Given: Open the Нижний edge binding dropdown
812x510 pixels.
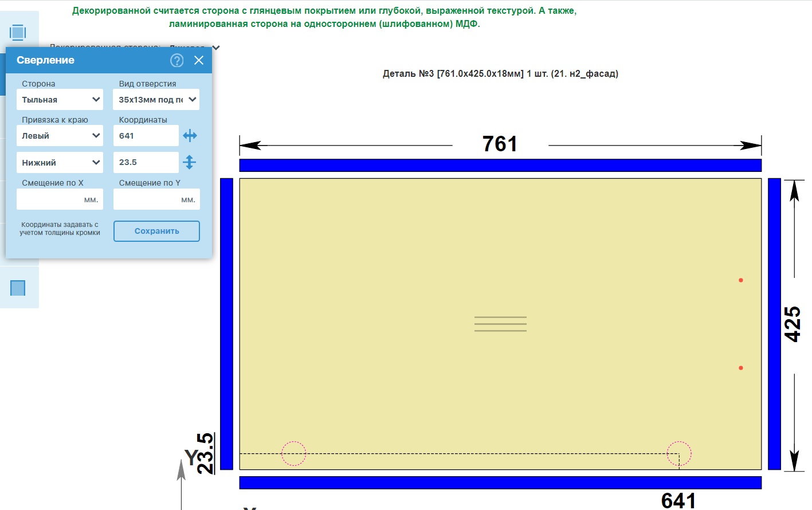Looking at the screenshot, I should [60, 163].
